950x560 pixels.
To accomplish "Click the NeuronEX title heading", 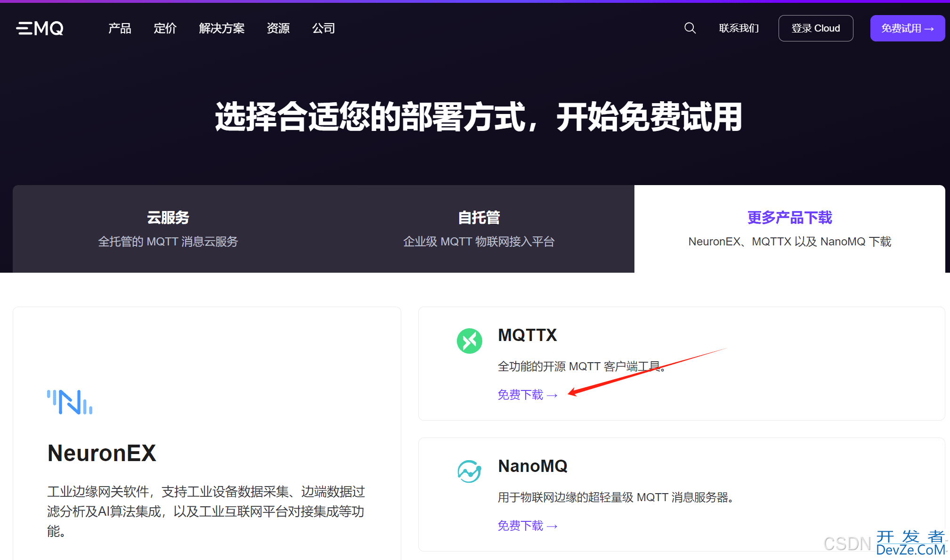I will pyautogui.click(x=102, y=454).
